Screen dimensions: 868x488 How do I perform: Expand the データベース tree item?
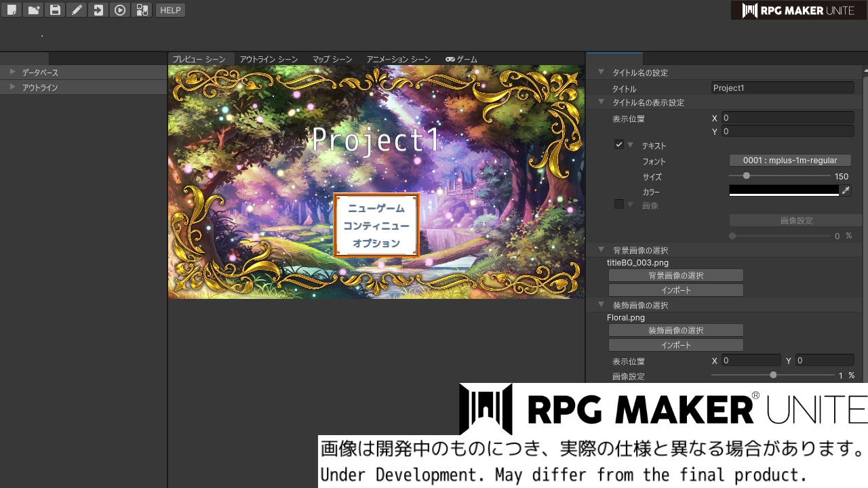pos(12,72)
